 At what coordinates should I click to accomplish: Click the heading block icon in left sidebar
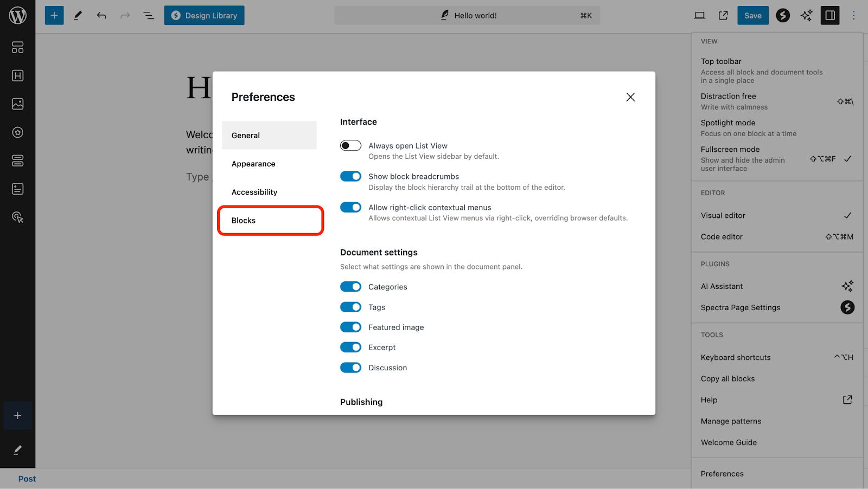[17, 76]
